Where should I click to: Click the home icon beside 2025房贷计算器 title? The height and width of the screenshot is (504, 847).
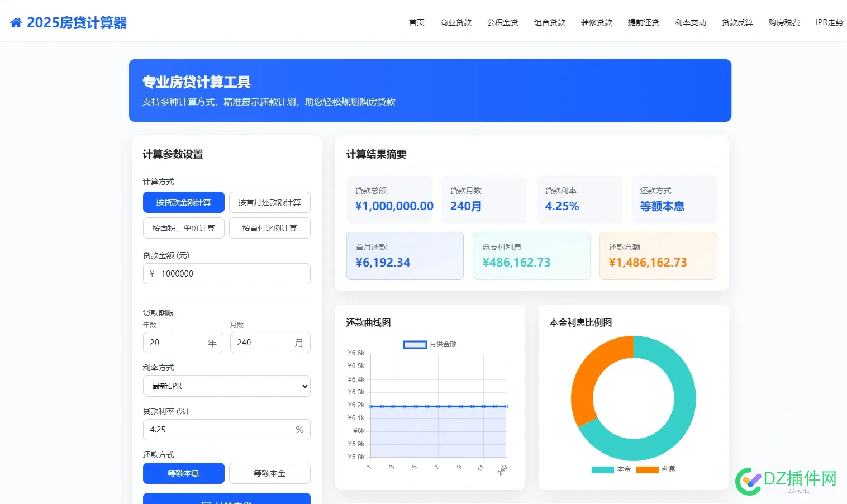(x=17, y=21)
